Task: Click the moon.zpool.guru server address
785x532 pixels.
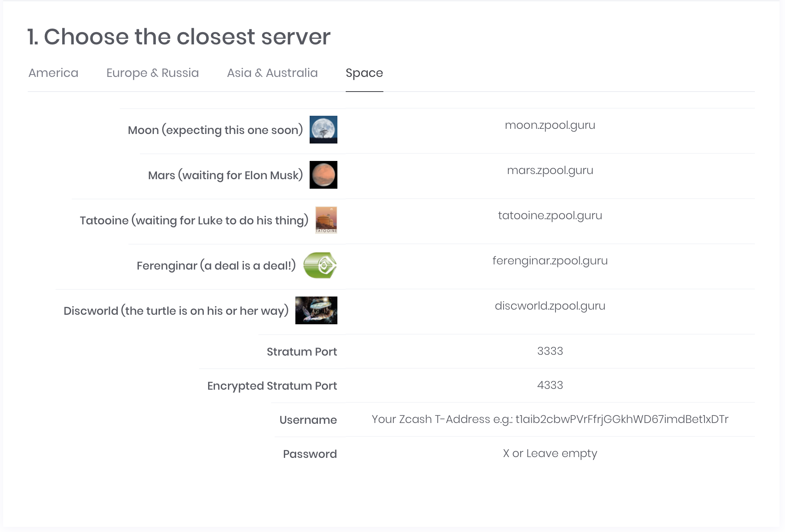Action: 549,125
